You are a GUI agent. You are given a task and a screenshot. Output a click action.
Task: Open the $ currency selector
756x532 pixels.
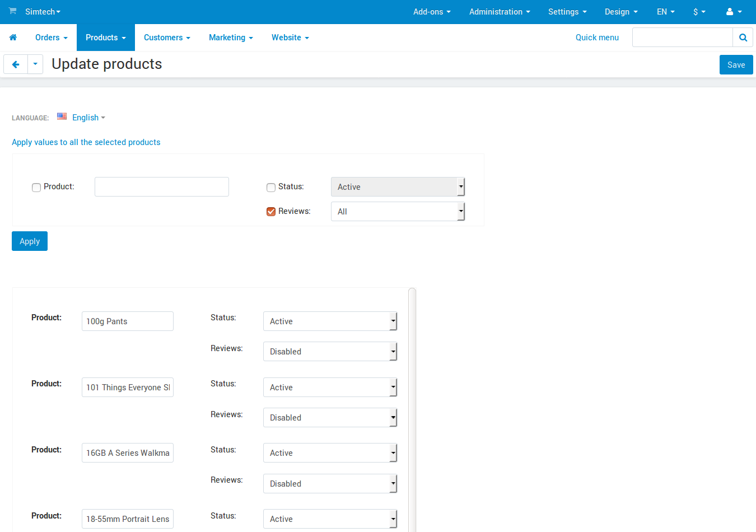tap(699, 12)
